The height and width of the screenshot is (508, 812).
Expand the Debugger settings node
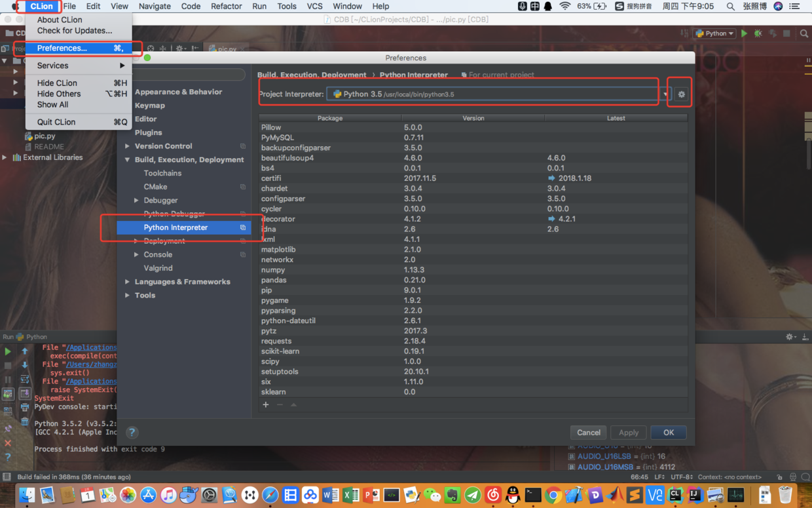[136, 201]
